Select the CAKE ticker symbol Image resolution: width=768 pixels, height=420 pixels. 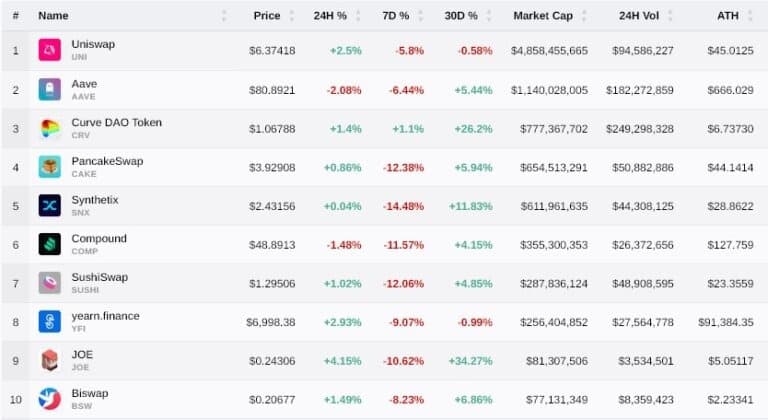84,174
